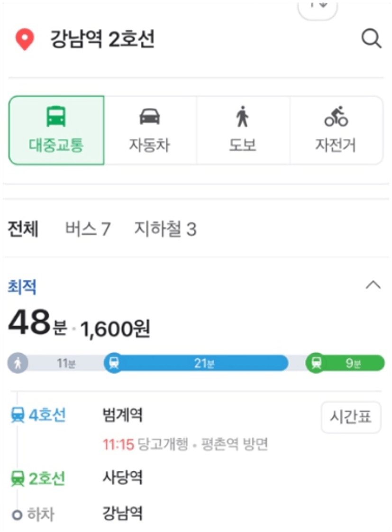The image size is (392, 532).
Task: Select the 대중교통 public transit mode
Action: pyautogui.click(x=56, y=130)
